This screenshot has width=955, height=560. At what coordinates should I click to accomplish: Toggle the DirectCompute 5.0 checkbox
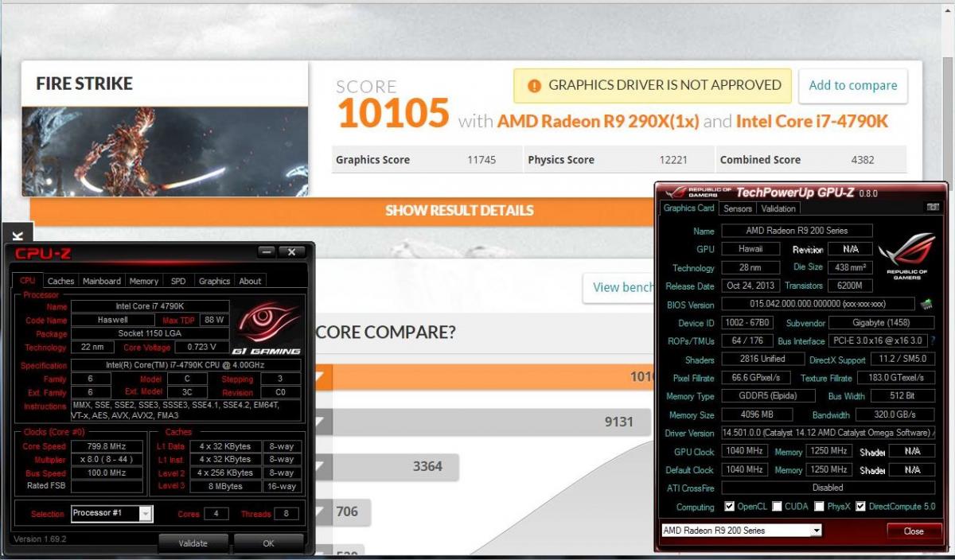(860, 507)
